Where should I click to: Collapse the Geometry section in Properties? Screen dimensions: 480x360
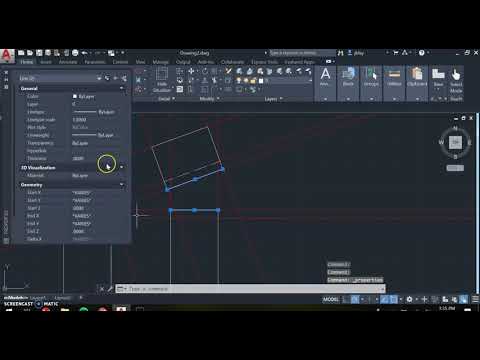tap(122, 184)
